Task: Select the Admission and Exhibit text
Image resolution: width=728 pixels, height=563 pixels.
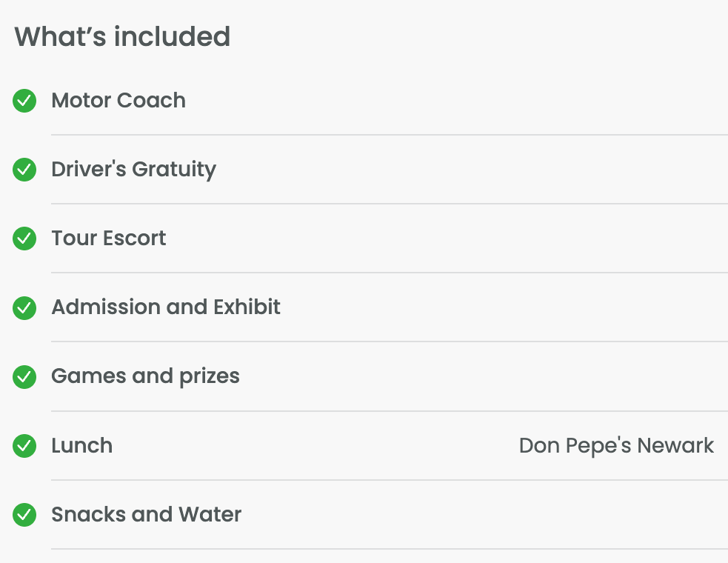Action: [x=166, y=307]
